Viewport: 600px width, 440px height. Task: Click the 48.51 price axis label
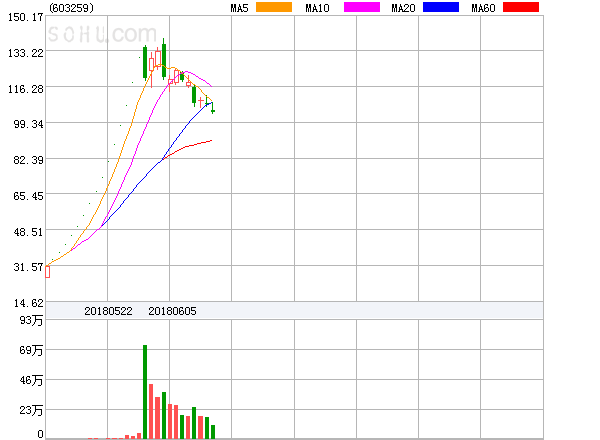[x=28, y=232]
